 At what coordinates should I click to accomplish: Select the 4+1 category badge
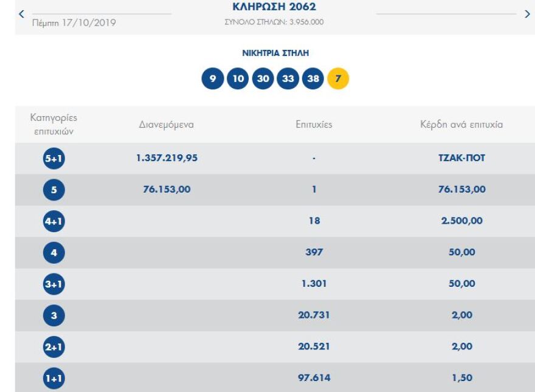click(53, 221)
